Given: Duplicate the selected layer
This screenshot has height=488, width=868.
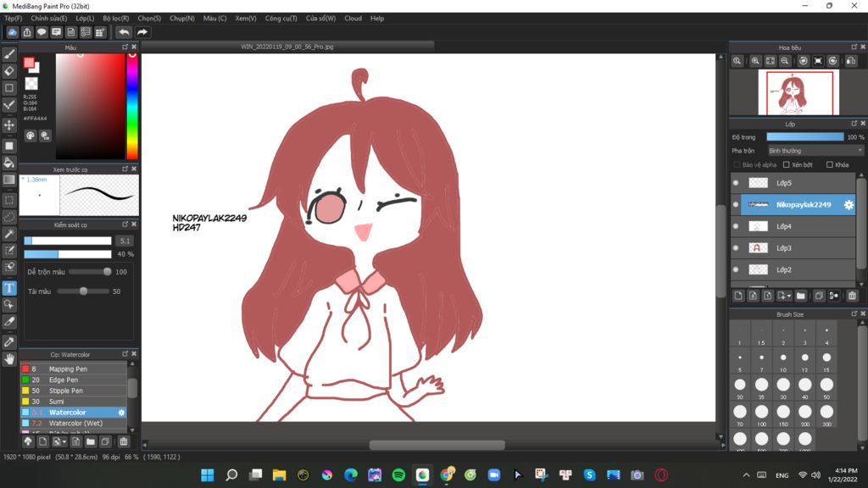Looking at the screenshot, I should pyautogui.click(x=819, y=296).
